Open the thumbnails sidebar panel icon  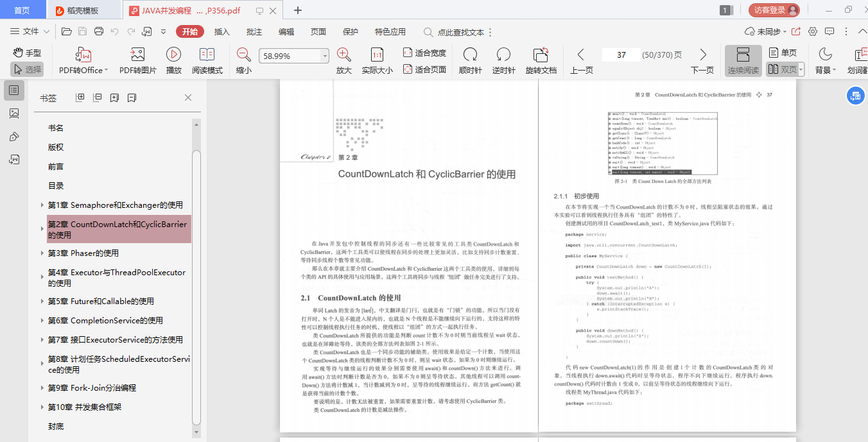14,114
